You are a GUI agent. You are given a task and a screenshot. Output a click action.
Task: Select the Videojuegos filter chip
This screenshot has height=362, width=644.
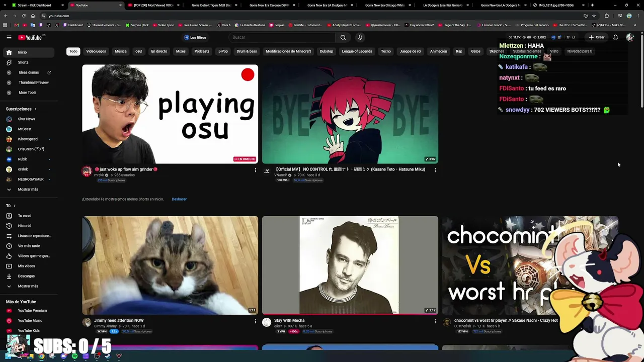click(96, 51)
